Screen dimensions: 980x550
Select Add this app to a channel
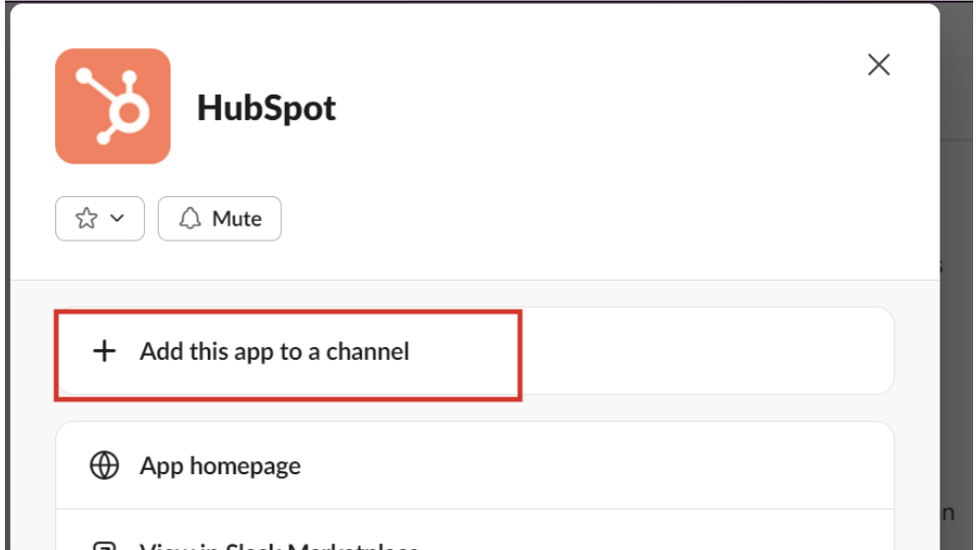tap(274, 352)
